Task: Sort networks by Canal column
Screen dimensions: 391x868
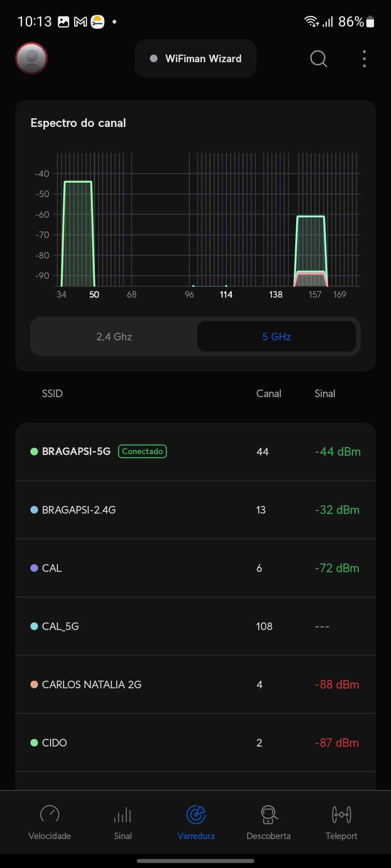Action: click(x=269, y=393)
